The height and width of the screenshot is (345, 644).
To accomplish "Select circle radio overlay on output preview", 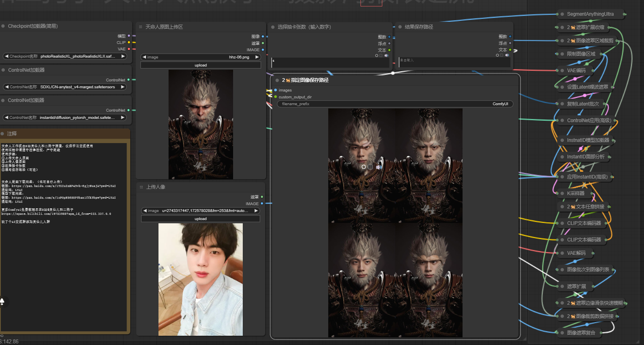I will 364,167.
